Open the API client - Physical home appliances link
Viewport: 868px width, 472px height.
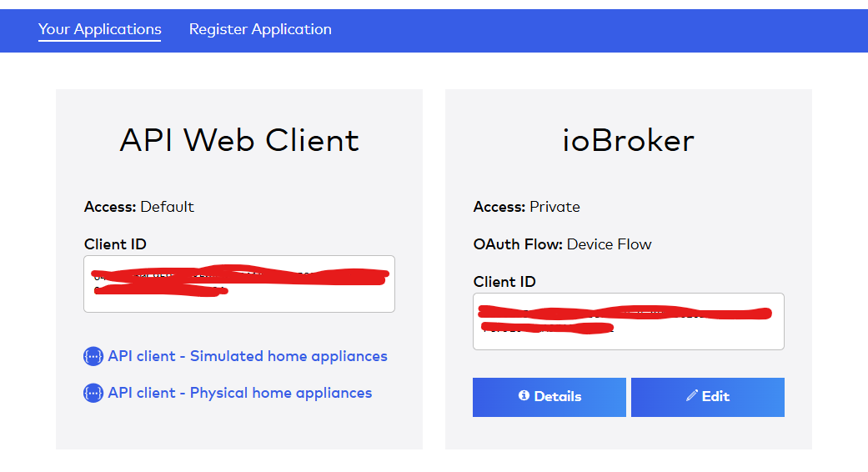pos(239,393)
